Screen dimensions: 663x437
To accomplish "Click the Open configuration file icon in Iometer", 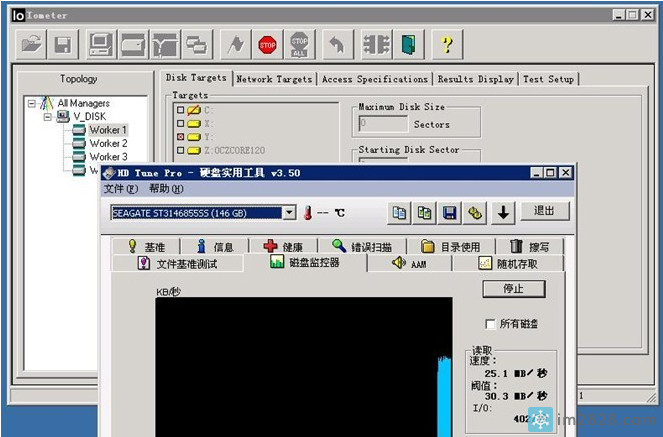I will (x=32, y=44).
